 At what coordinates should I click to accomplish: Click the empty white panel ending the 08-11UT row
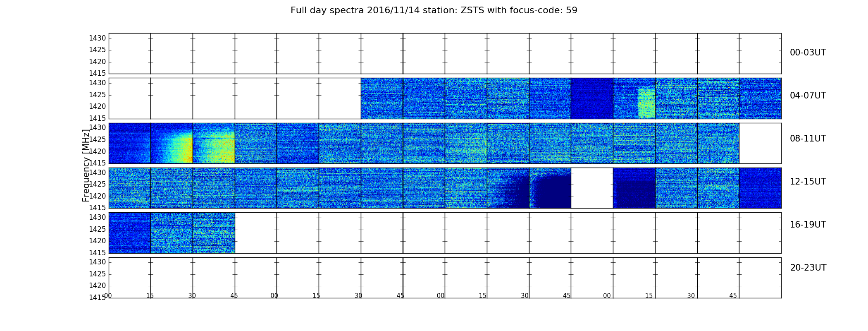pyautogui.click(x=760, y=143)
